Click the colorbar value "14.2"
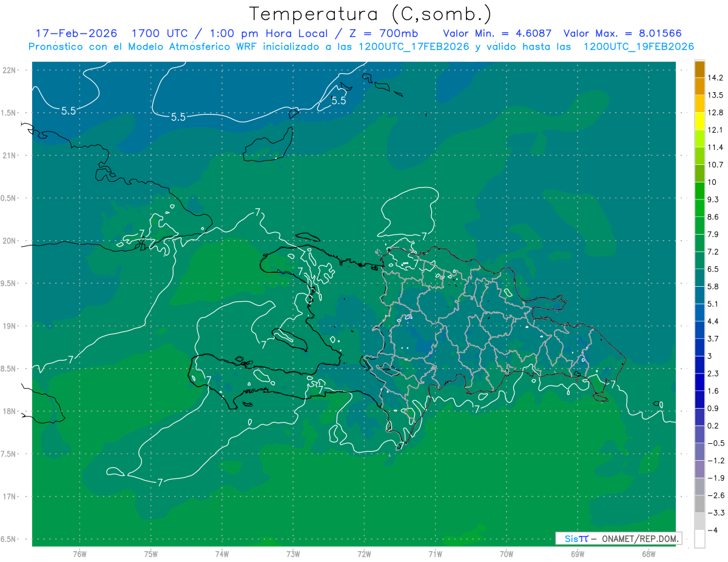Viewport: 728px width, 562px height. point(715,78)
